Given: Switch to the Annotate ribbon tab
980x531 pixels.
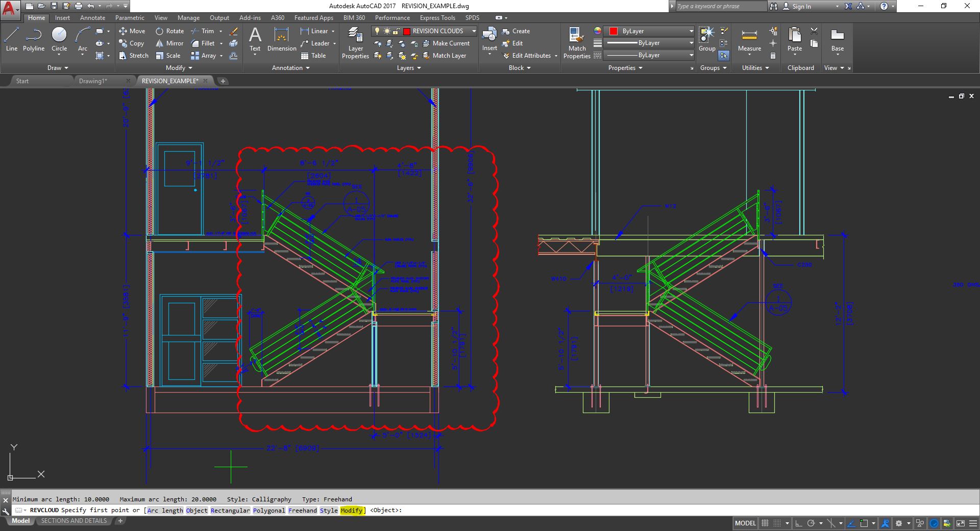Looking at the screenshot, I should tap(92, 18).
